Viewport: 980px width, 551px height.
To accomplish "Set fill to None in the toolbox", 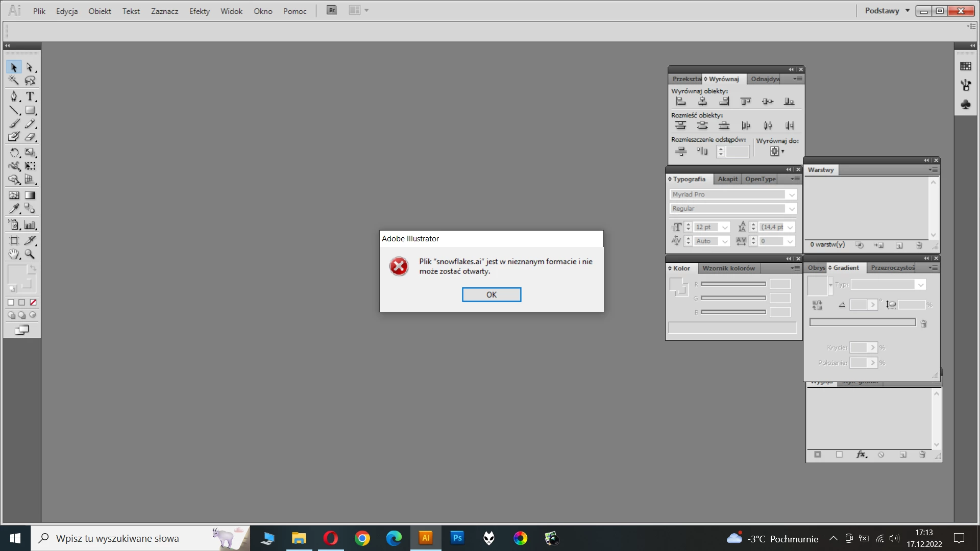I will click(x=33, y=303).
